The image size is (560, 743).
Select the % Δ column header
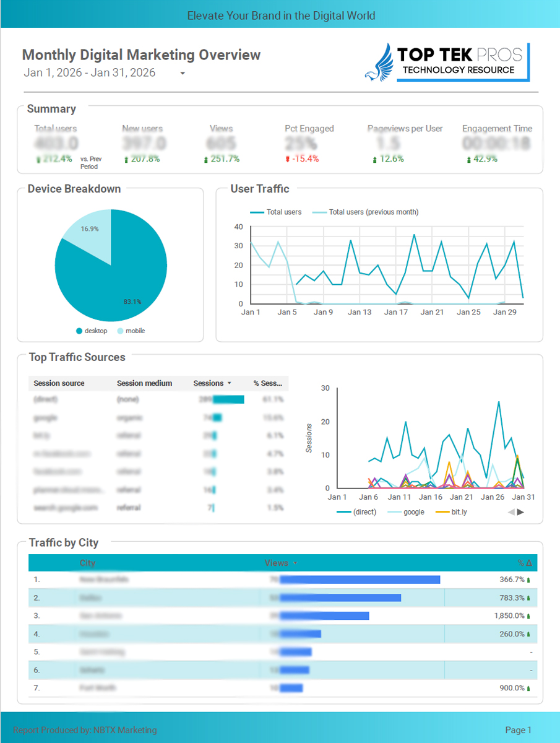pos(524,563)
